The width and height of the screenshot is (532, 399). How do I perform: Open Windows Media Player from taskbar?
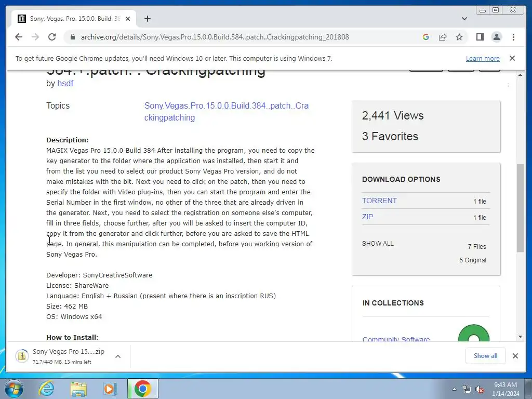click(110, 389)
